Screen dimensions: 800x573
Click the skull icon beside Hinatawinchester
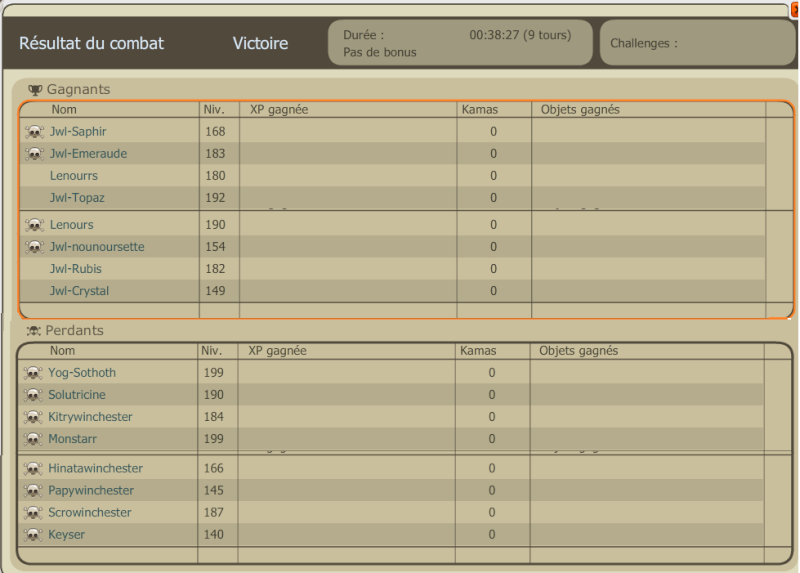tap(33, 468)
